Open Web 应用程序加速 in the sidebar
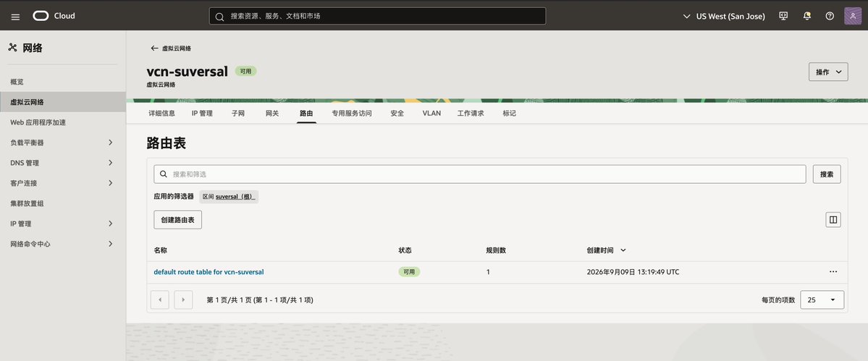 coord(62,122)
